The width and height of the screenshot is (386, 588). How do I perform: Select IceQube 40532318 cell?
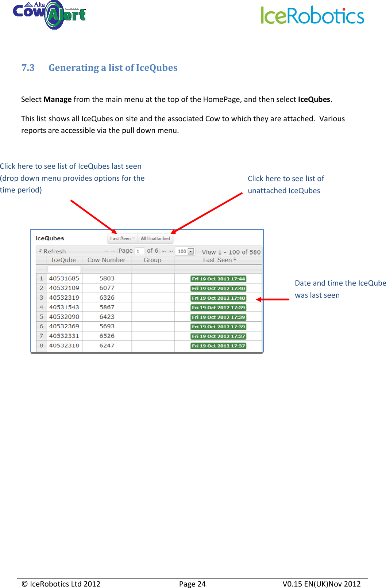[x=64, y=345]
